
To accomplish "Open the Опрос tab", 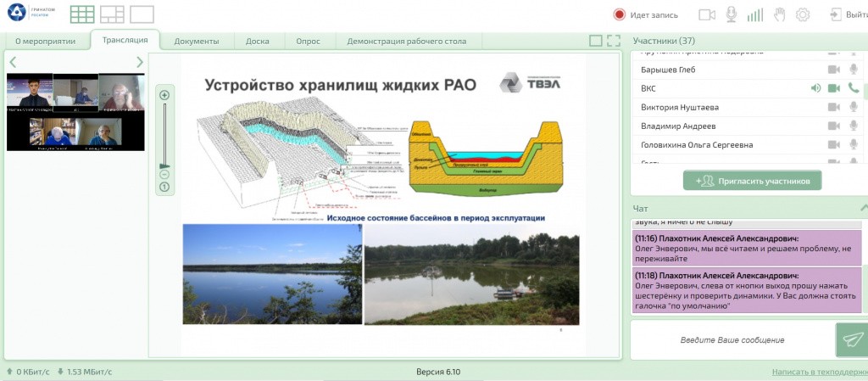I will 308,41.
